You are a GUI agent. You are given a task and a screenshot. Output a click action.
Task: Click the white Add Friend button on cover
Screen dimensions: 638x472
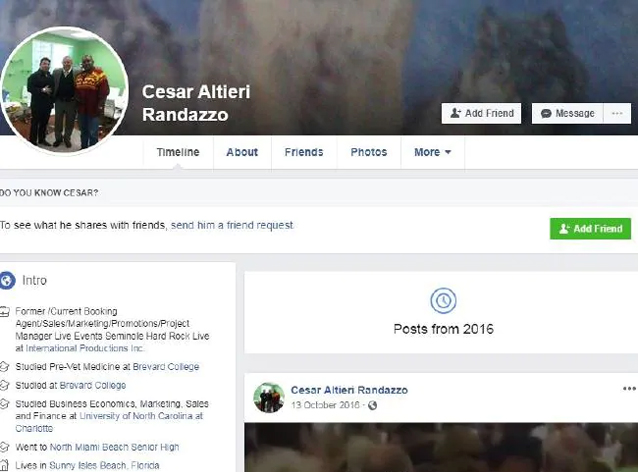(x=481, y=113)
